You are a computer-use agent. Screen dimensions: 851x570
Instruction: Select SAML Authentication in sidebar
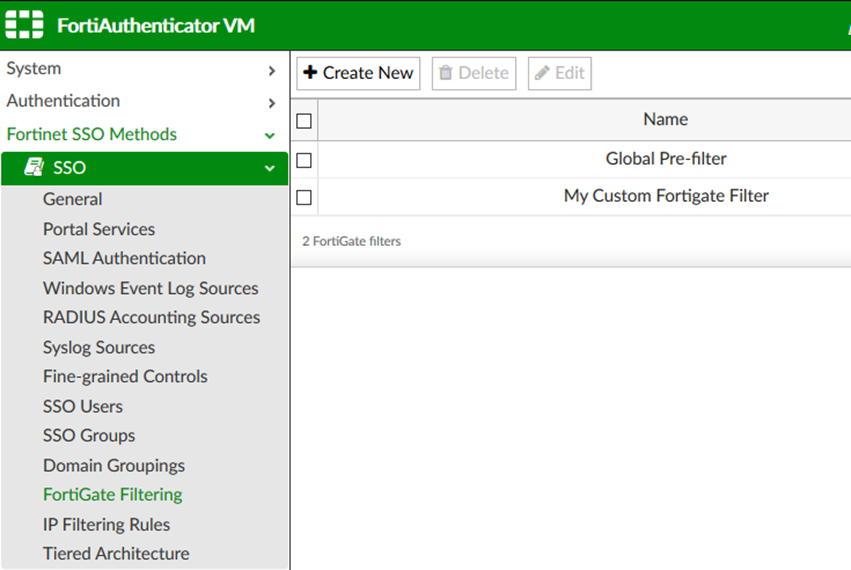coord(124,258)
